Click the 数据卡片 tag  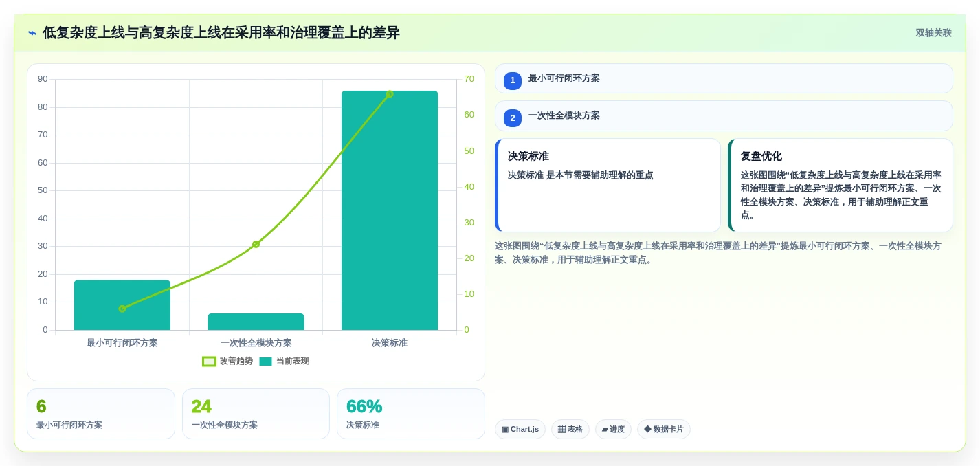tap(664, 430)
